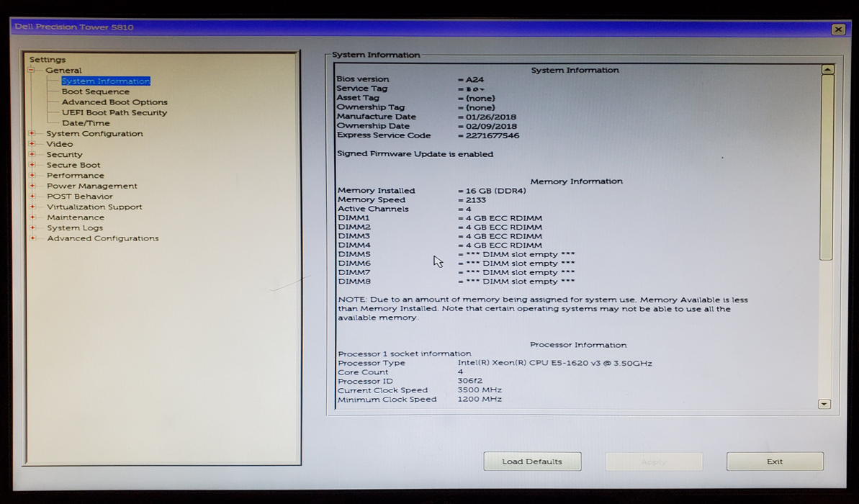Expand the Power Management node
This screenshot has height=504, width=859.
(32, 186)
